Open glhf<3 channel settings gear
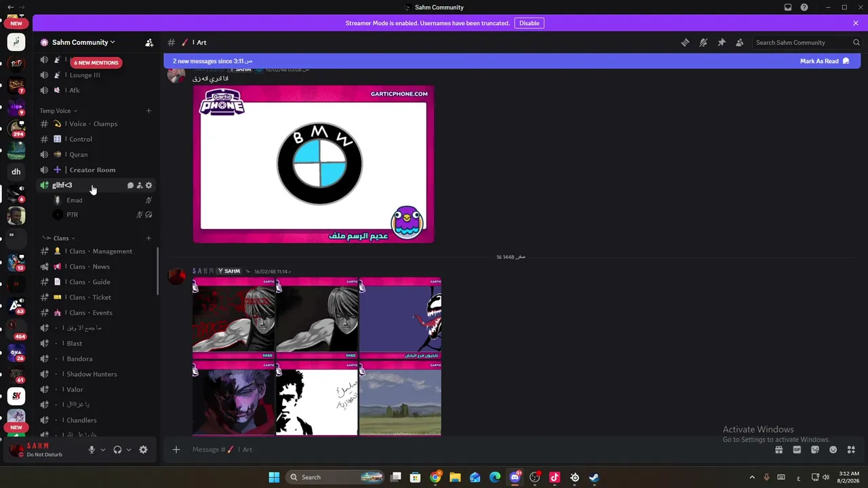868x488 pixels. pyautogui.click(x=149, y=185)
